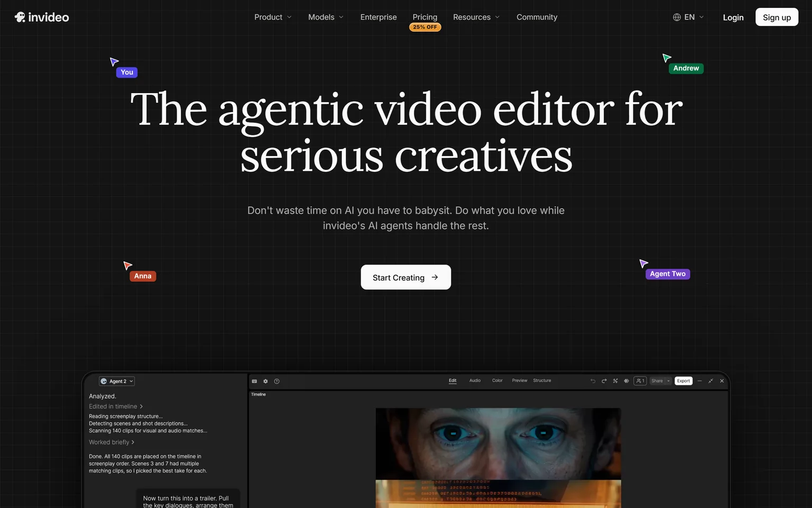Open the Community link
Viewport: 812px width, 508px height.
[537, 17]
